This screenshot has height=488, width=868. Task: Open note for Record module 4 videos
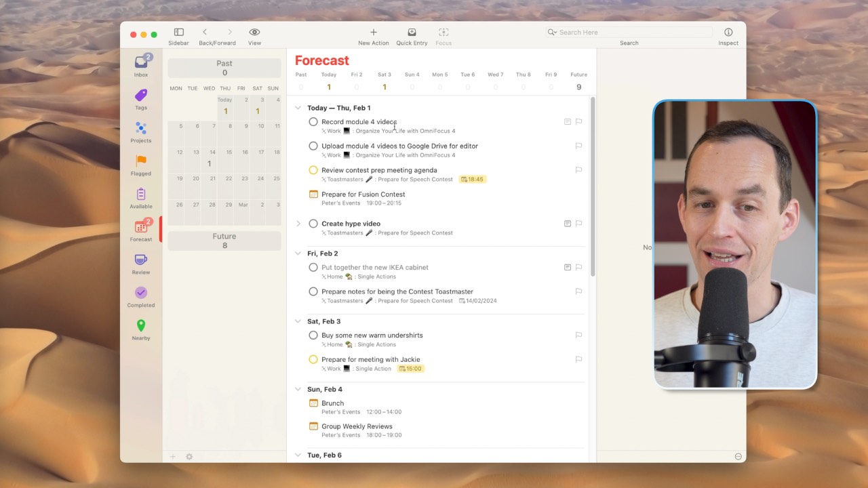(568, 122)
